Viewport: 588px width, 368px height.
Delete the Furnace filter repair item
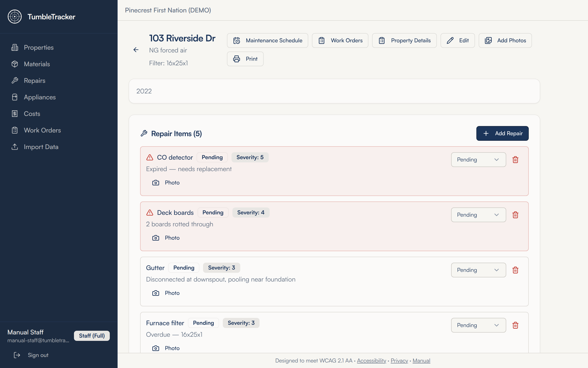[x=515, y=325]
